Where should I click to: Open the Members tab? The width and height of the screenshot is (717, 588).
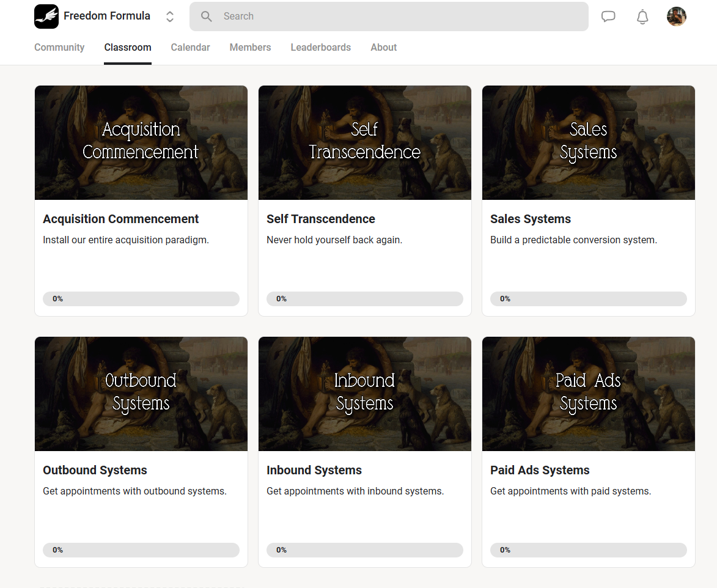tap(250, 48)
